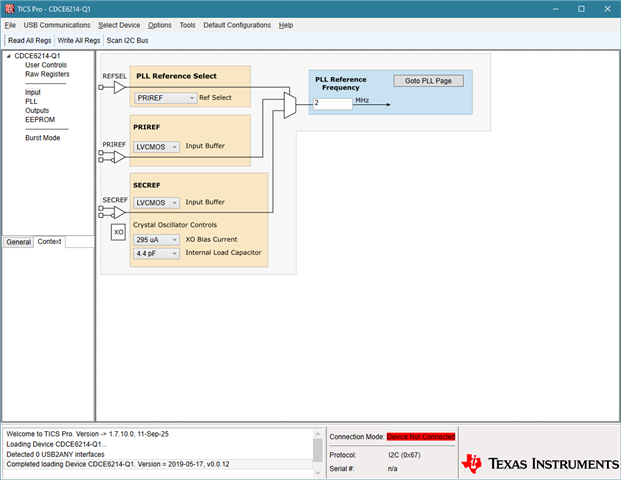
Task: Open the XO Bias Current dropdown
Action: point(156,240)
